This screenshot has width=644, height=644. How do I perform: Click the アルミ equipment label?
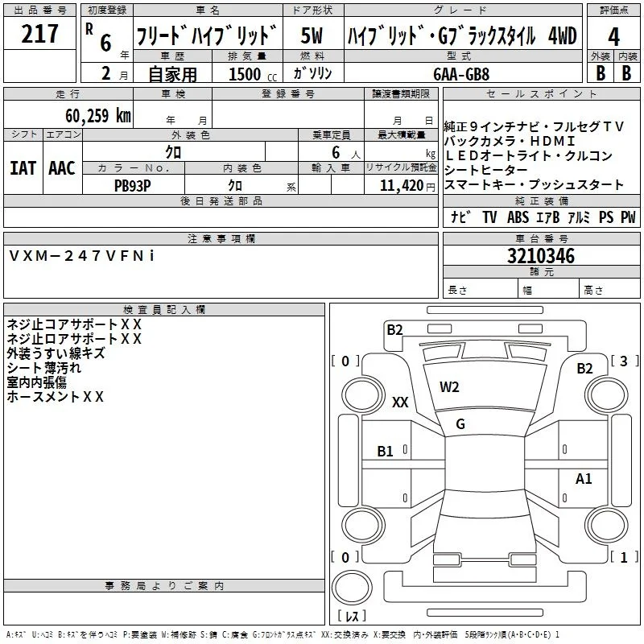coord(579,217)
